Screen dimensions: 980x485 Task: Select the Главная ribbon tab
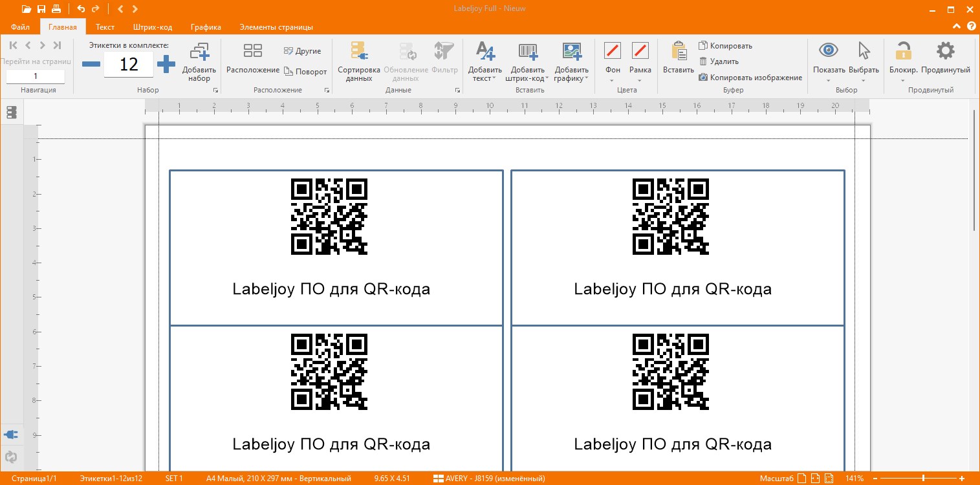[x=63, y=27]
